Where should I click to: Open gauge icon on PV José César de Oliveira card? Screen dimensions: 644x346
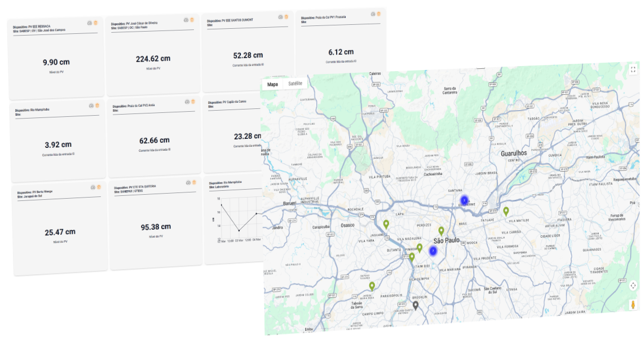coord(186,20)
